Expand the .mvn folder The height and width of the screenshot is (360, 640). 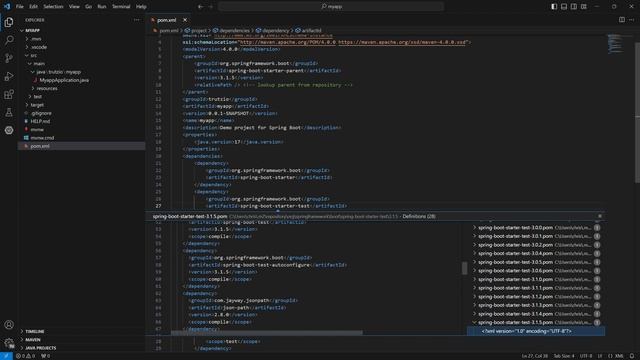point(27,39)
